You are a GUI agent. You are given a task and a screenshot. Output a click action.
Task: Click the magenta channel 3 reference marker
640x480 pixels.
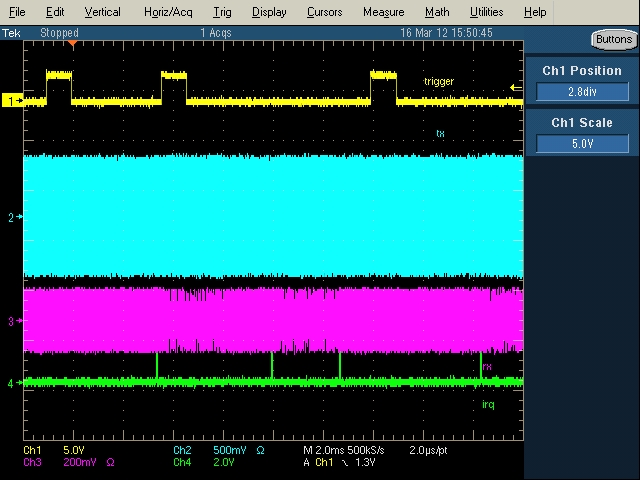click(x=14, y=321)
